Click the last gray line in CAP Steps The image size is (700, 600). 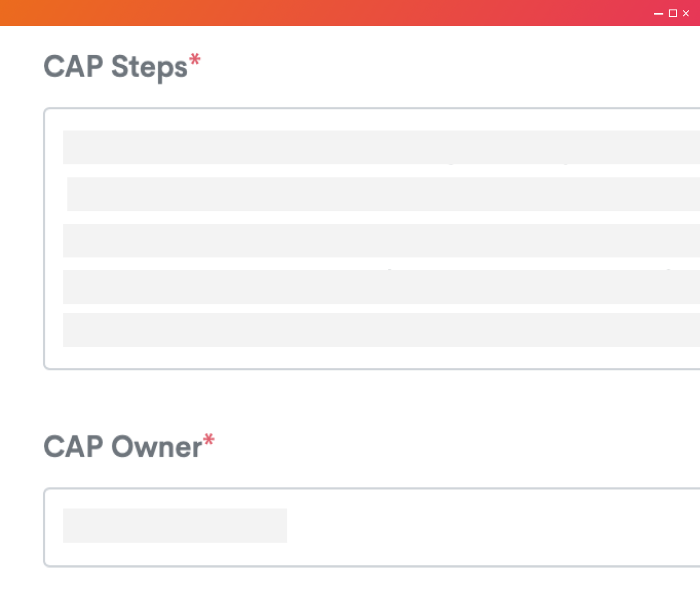[381, 330]
